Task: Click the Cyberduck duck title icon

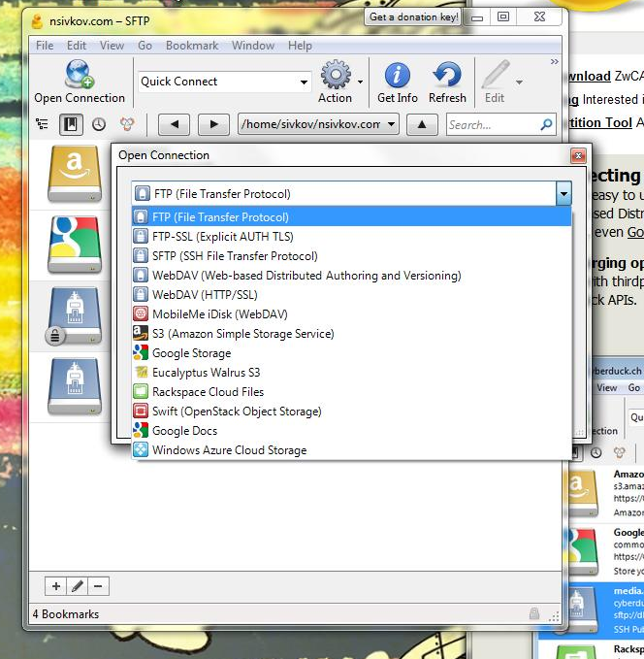Action: [x=38, y=21]
